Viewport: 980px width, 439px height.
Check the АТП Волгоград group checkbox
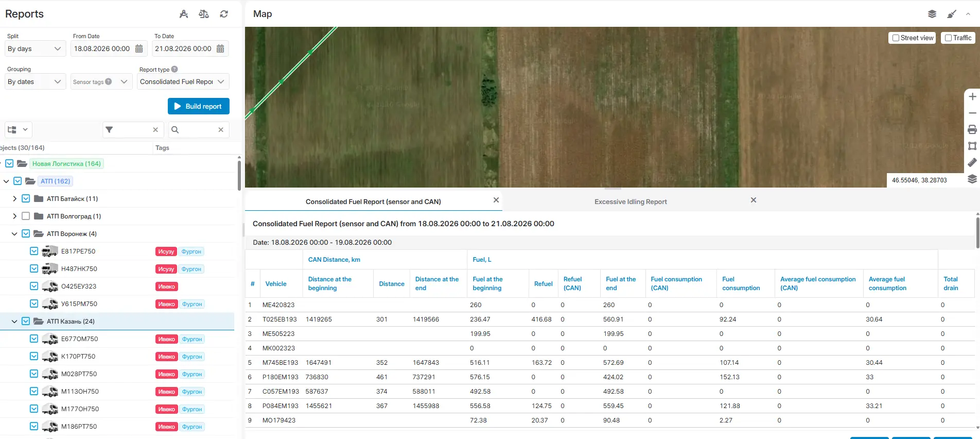coord(26,216)
